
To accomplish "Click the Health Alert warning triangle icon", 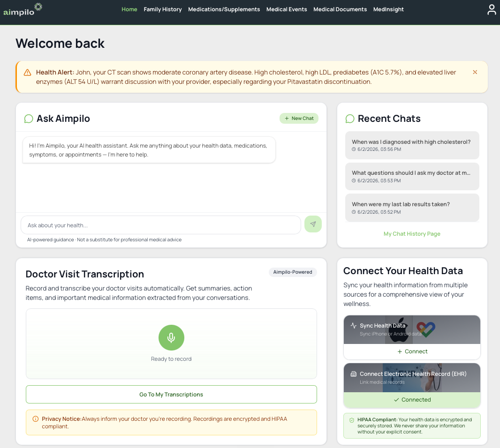I will coord(27,73).
